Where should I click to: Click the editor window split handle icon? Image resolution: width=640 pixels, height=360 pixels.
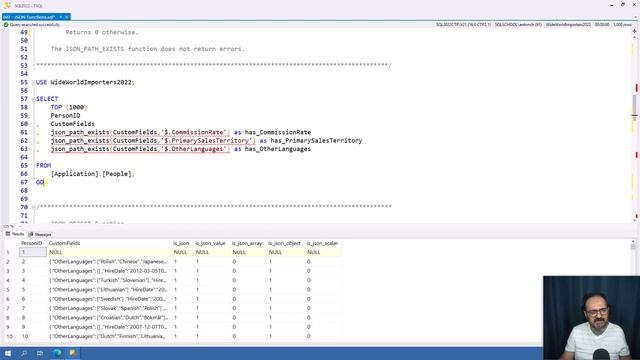634,31
